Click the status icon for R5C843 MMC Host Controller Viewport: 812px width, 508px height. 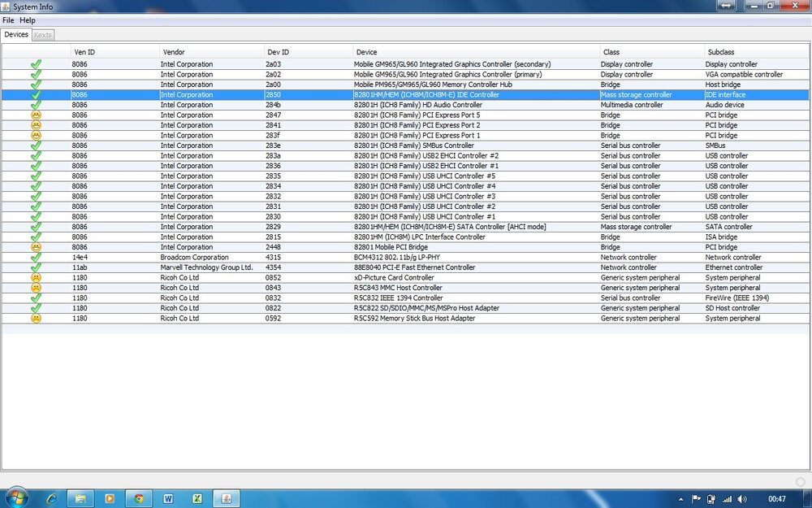(x=36, y=288)
